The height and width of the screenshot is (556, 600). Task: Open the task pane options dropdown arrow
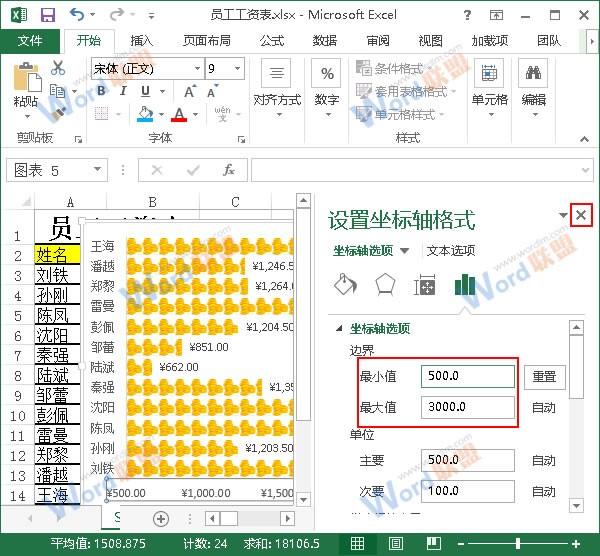(x=563, y=215)
